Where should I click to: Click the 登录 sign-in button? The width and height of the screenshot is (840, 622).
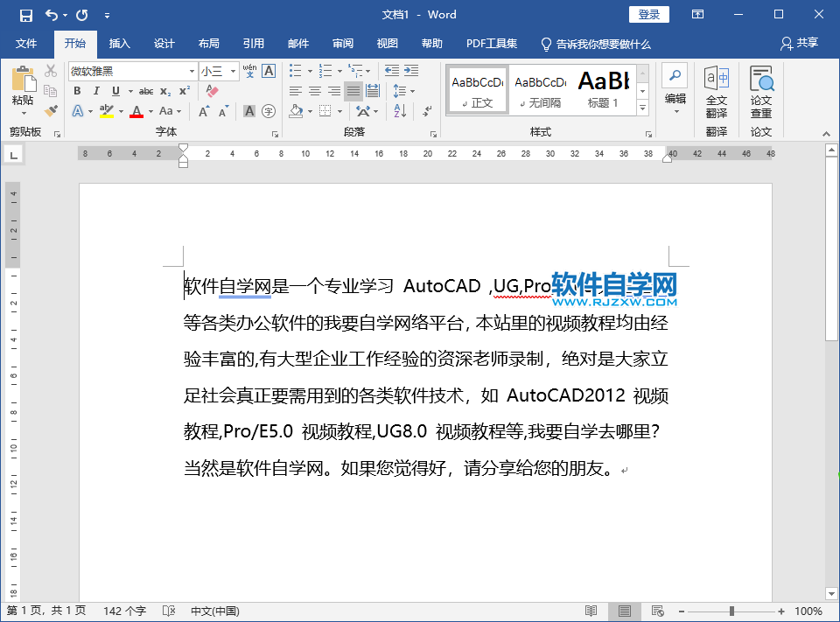648,15
